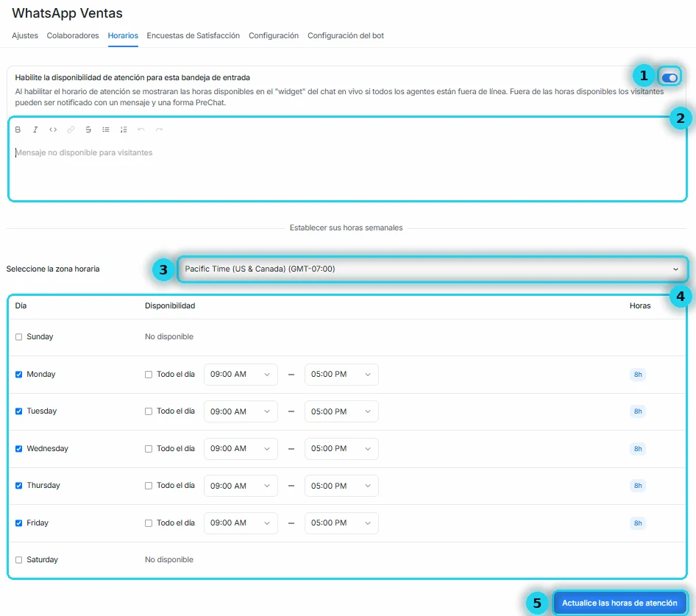The image size is (696, 616).
Task: Open Friday's start time dropdown
Action: (x=241, y=523)
